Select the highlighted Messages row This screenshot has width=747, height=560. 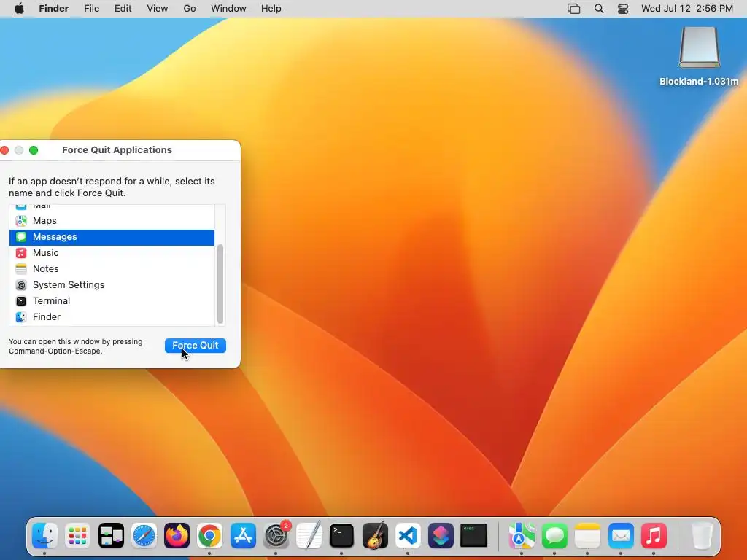[112, 237]
